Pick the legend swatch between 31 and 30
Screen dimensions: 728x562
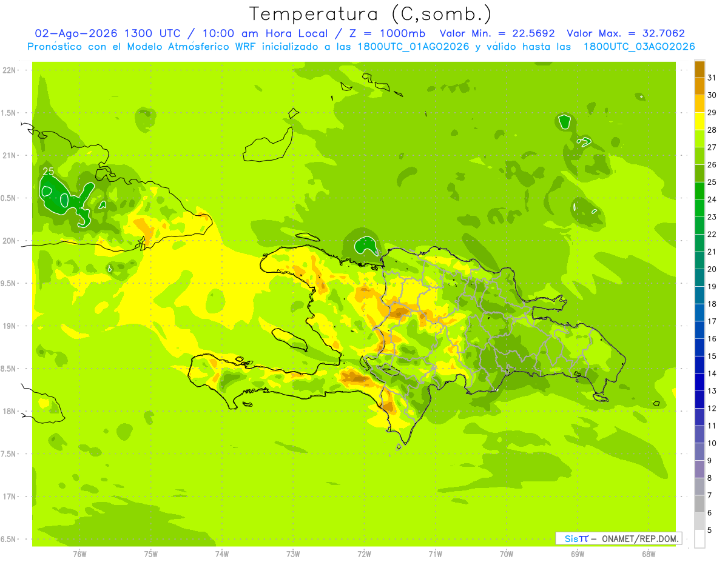point(699,86)
